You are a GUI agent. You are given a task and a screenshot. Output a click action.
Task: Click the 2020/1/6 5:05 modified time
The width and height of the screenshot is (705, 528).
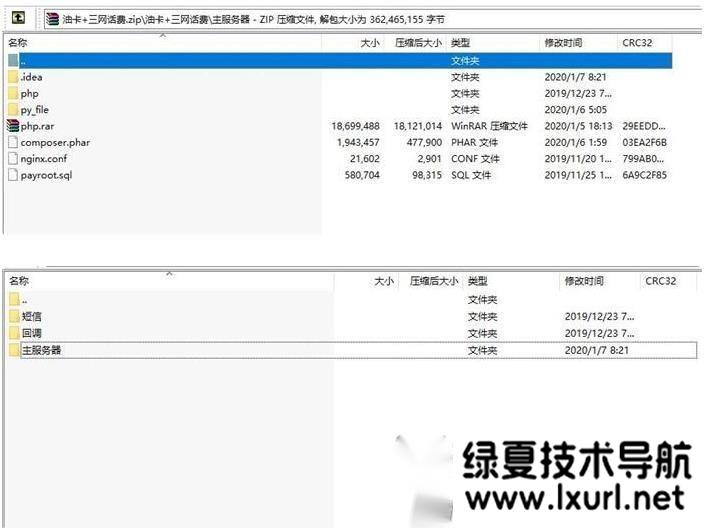pos(576,110)
